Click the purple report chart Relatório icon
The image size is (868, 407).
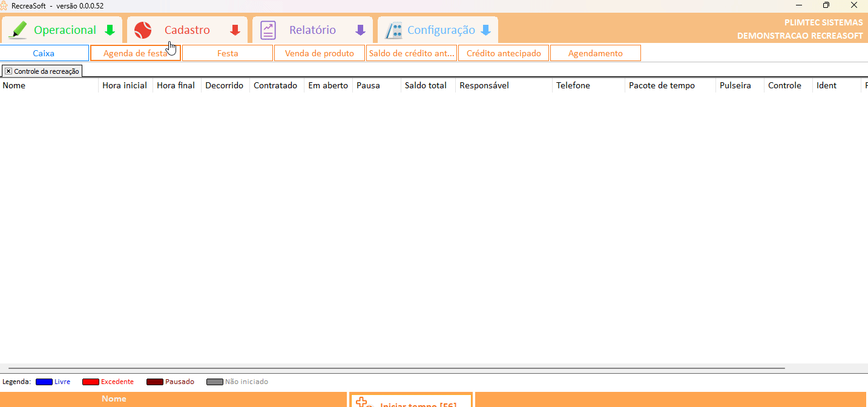(268, 30)
